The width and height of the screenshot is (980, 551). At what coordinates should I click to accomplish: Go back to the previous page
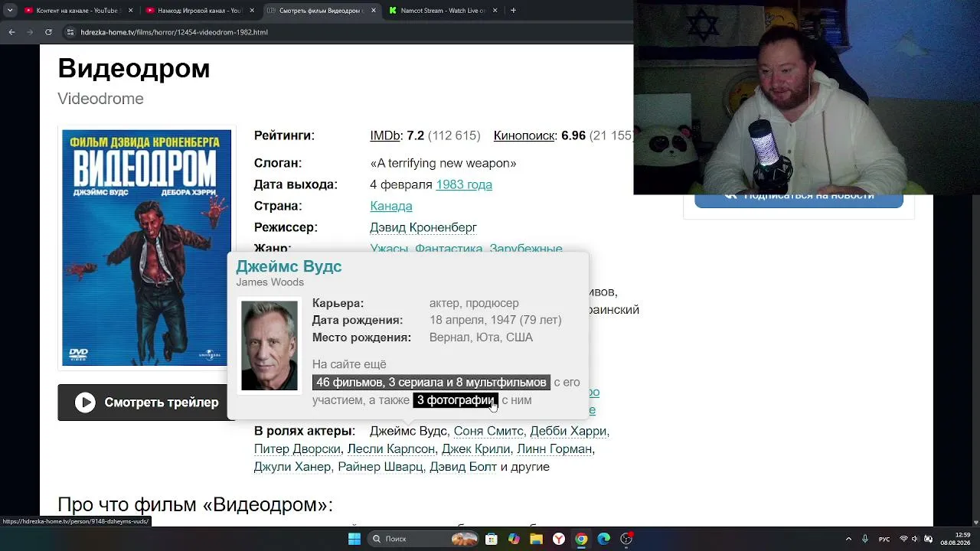(x=11, y=32)
